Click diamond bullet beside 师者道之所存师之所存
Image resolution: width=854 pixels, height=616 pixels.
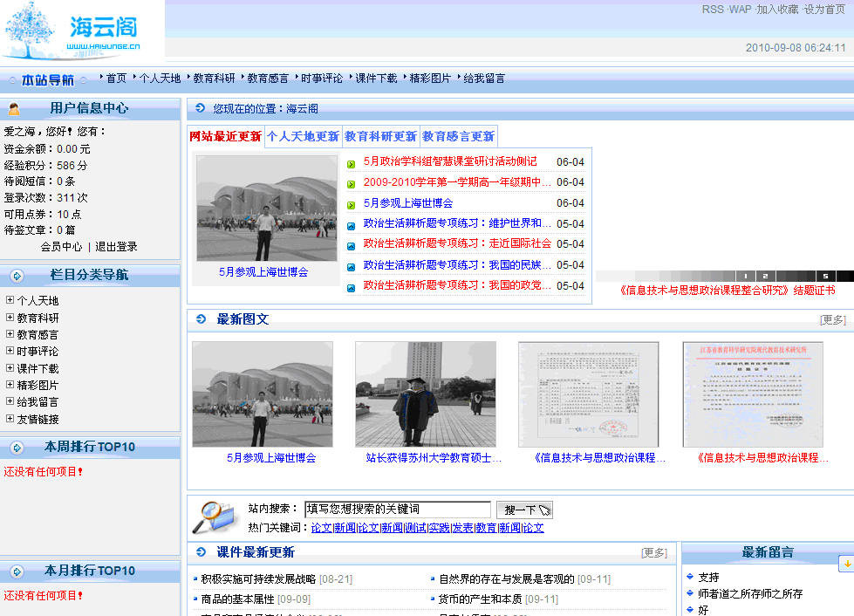690,593
